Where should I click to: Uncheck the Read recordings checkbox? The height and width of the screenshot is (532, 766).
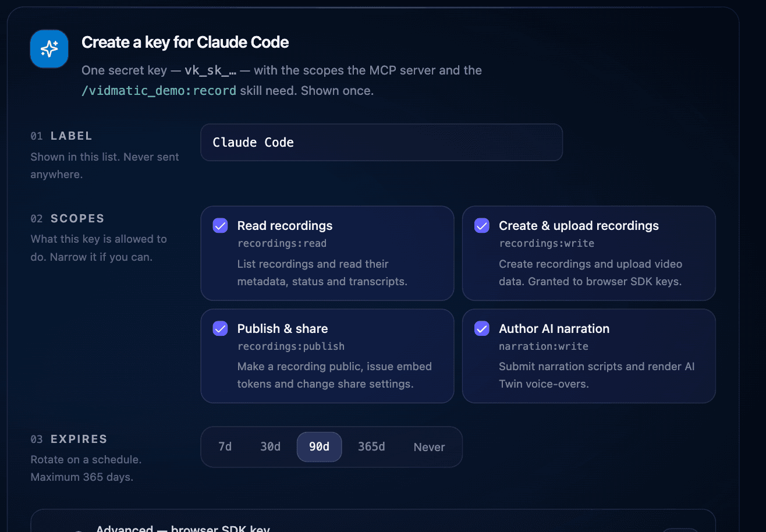(220, 226)
